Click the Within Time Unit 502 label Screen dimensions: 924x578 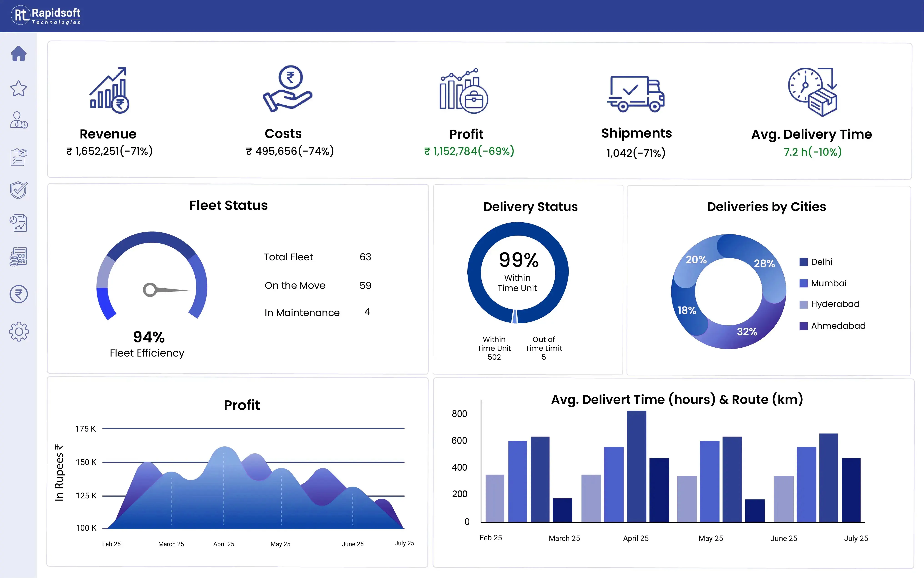point(494,348)
